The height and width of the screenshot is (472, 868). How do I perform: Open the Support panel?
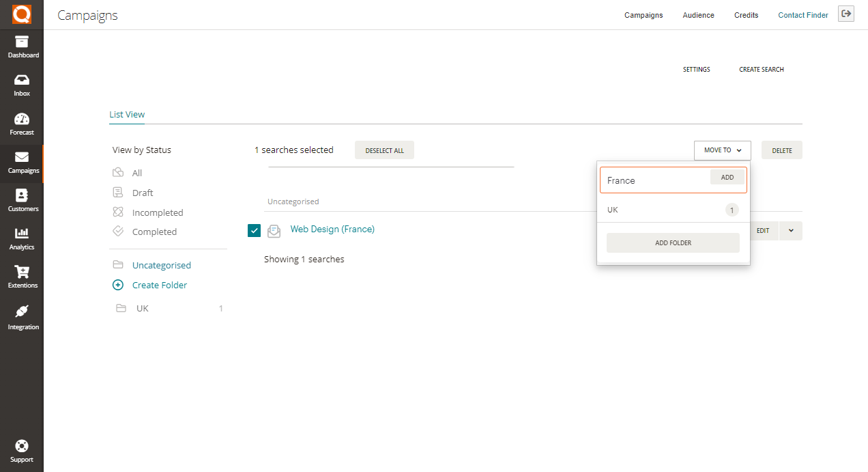tap(22, 449)
